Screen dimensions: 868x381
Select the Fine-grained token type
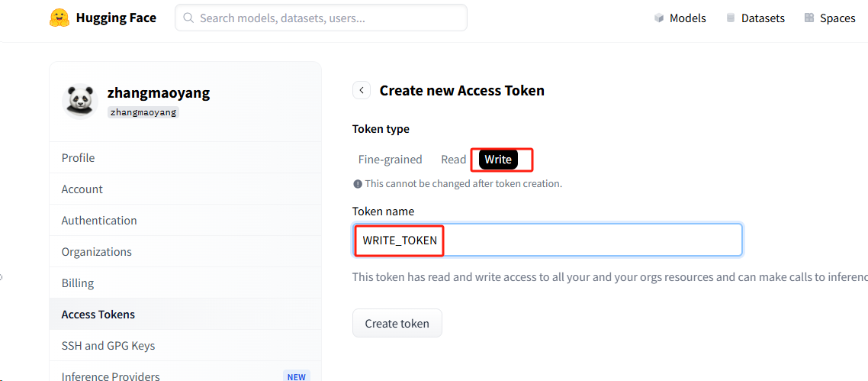pyautogui.click(x=391, y=160)
